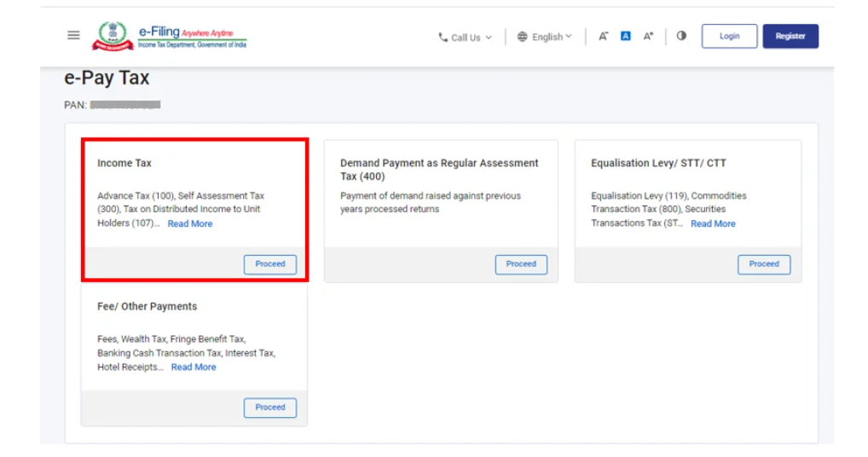Click the masked PAN value
Screen dimensions: 868x457
point(125,105)
